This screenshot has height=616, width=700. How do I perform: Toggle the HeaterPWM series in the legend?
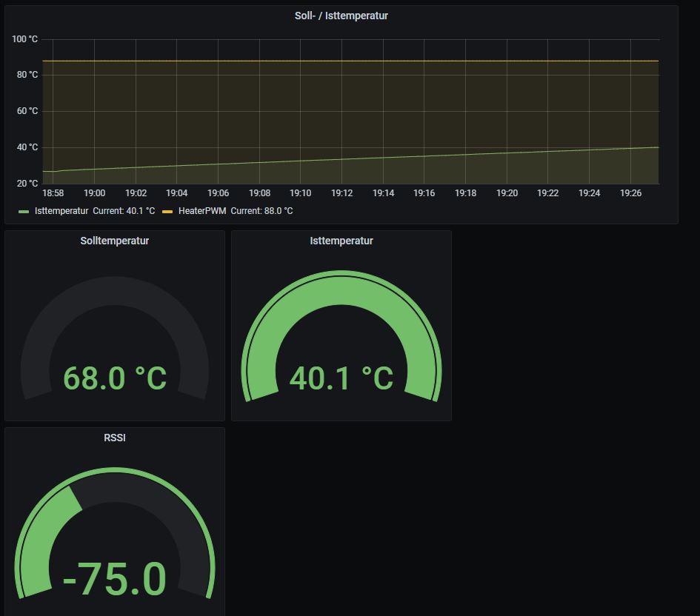[x=201, y=211]
